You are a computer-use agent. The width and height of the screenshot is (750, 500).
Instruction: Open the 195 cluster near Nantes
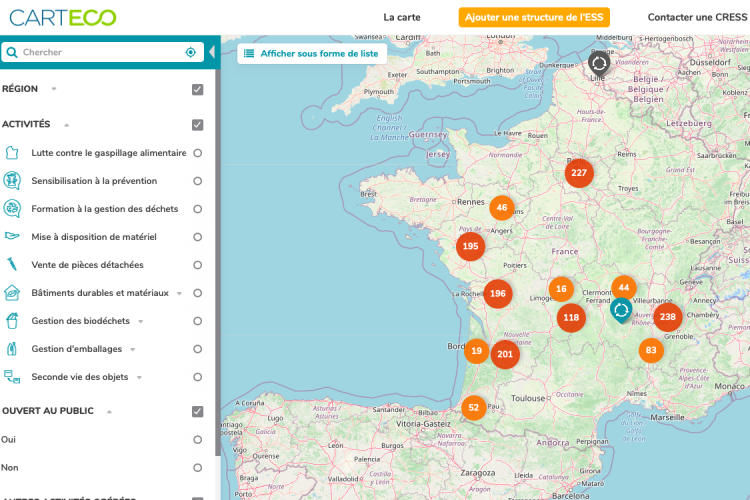470,246
